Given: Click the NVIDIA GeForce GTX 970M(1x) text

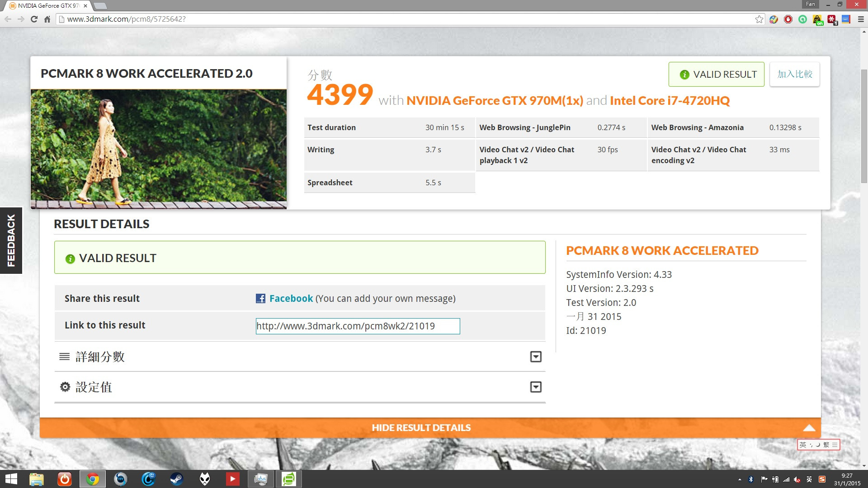Looking at the screenshot, I should click(x=495, y=100).
